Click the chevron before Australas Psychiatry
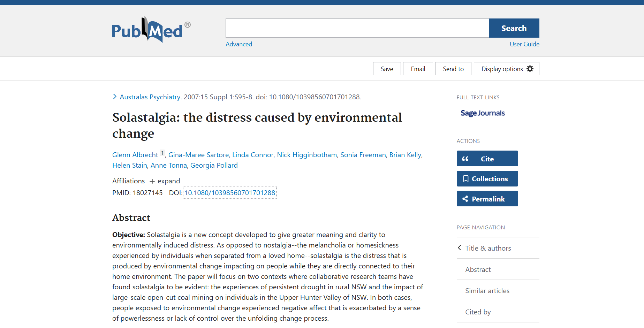644x328 pixels. [x=115, y=97]
